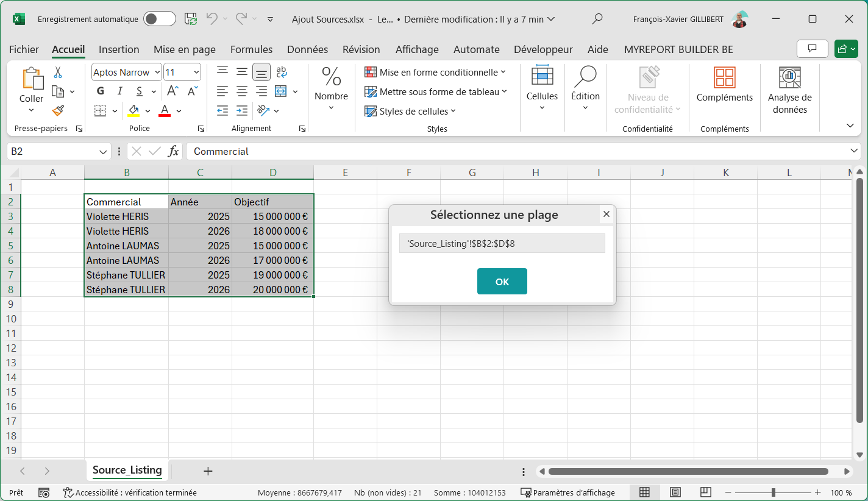
Task: Apply bold formatting with G button
Action: [101, 91]
